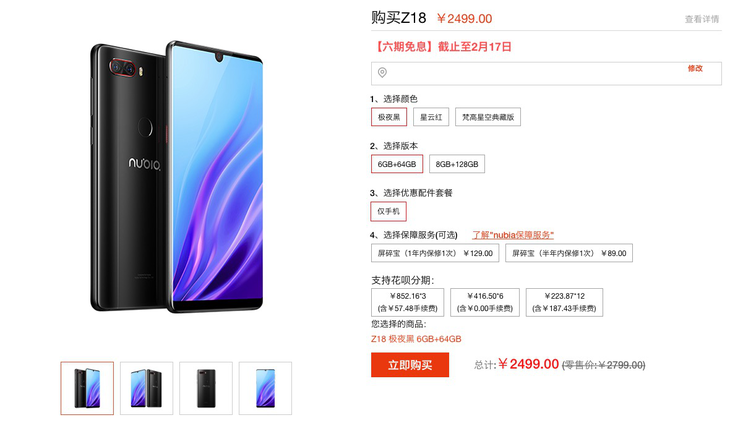730x423 pixels.
Task: Pick the 8GB+128GB version
Action: pyautogui.click(x=457, y=164)
